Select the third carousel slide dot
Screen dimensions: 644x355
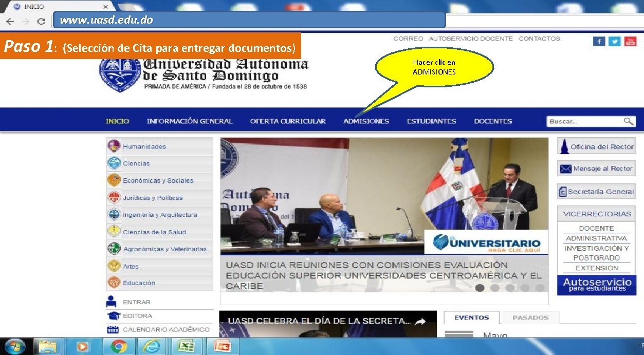point(510,288)
